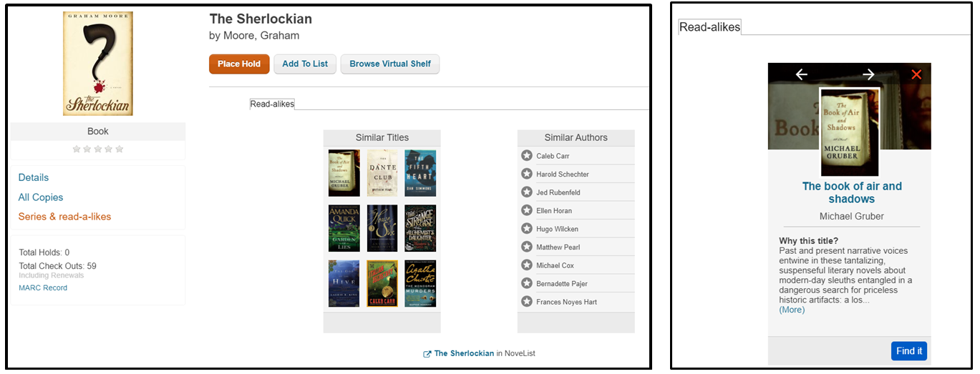Image resolution: width=980 pixels, height=374 pixels.
Task: Select The Dante Club cover thumbnail
Action: [382, 173]
